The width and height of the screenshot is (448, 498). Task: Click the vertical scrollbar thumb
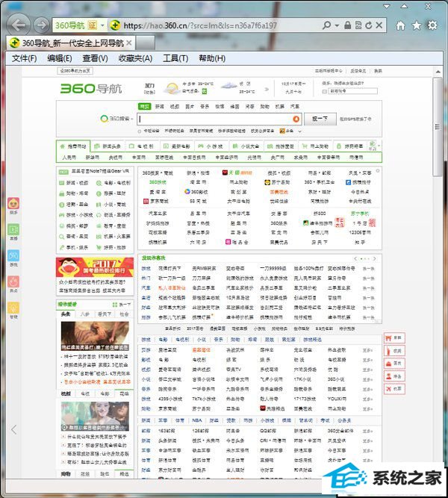(x=438, y=127)
